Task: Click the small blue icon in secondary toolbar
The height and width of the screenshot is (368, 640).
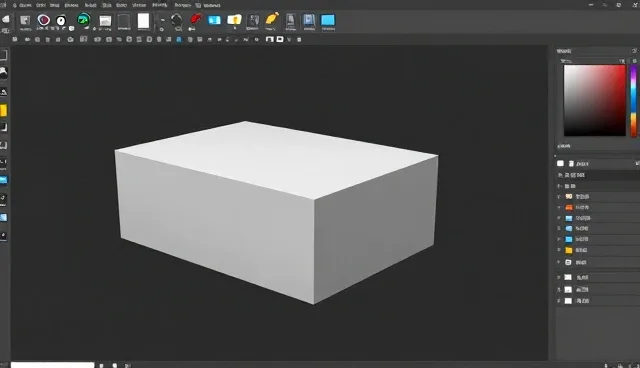Action: click(x=179, y=40)
